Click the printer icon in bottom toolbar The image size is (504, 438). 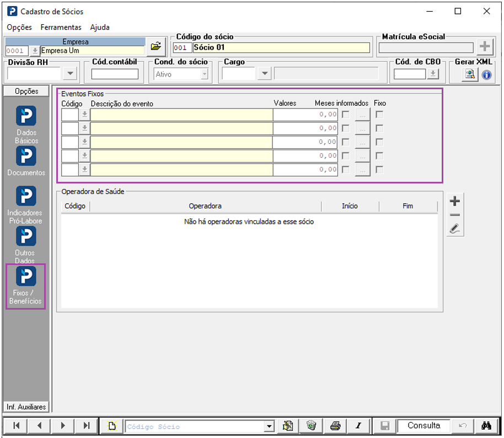pyautogui.click(x=335, y=426)
